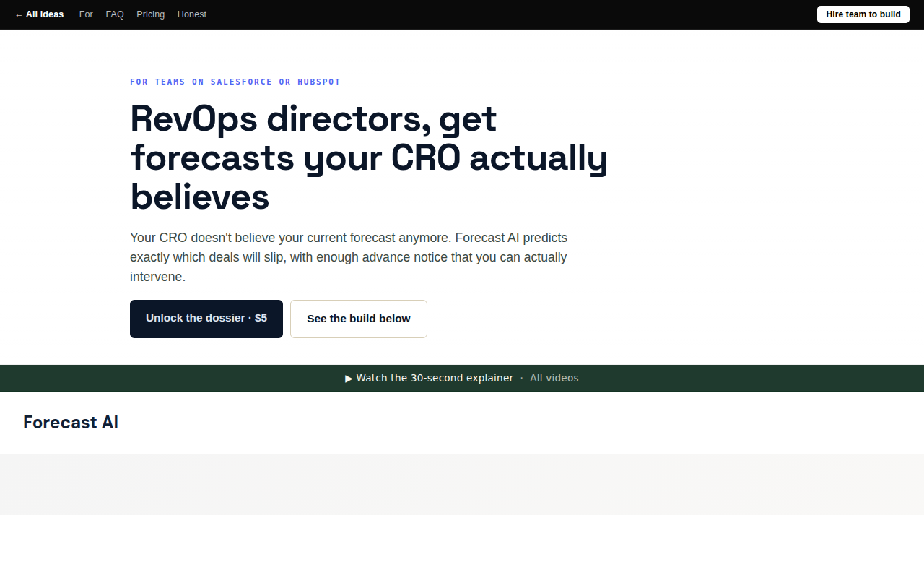Image resolution: width=924 pixels, height=578 pixels.
Task: Click Unlock the dossier $5 button
Action: [206, 319]
